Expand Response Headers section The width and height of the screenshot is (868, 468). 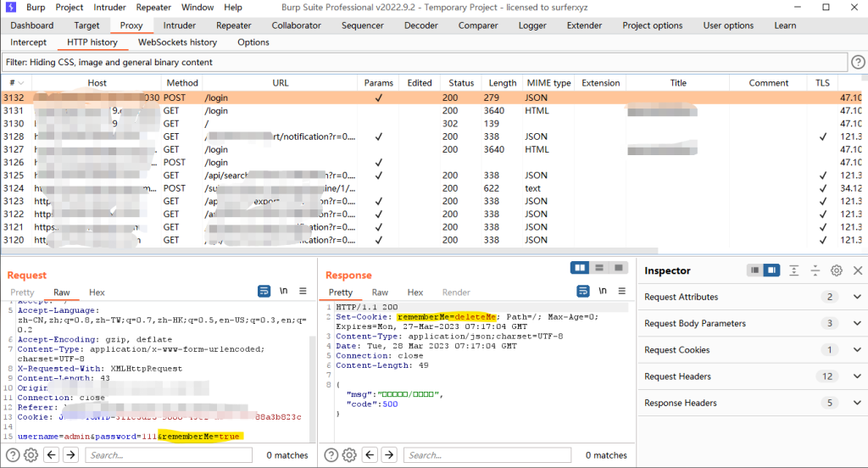click(857, 403)
